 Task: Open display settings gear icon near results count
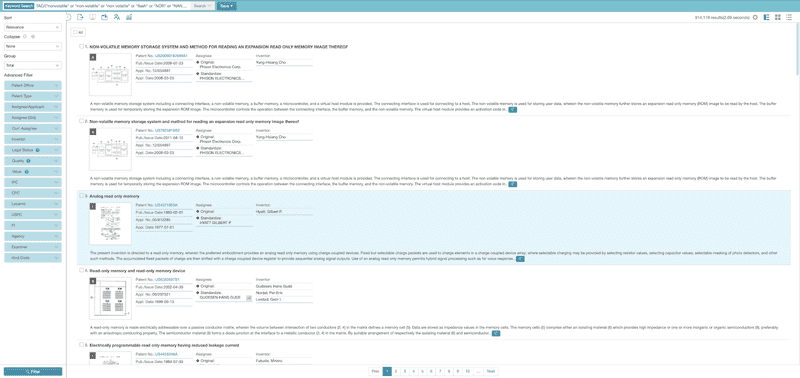point(755,17)
